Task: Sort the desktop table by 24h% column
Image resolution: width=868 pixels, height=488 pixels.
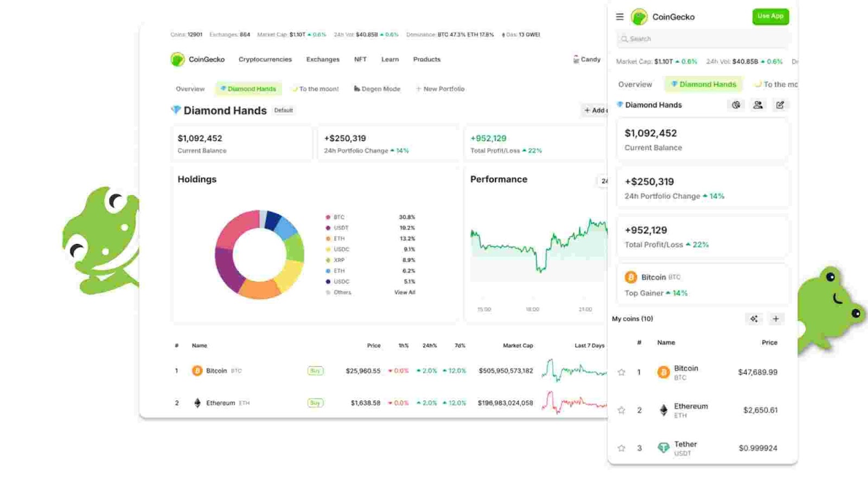Action: (x=429, y=345)
